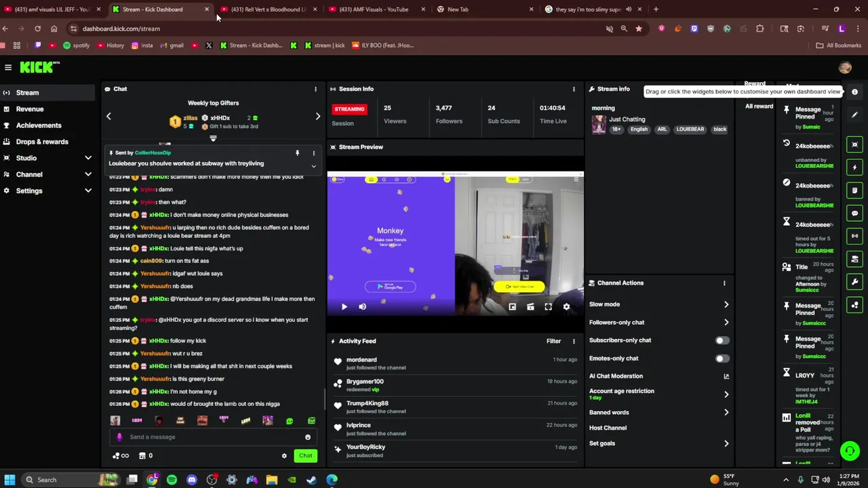Select the broadcast signal widget icon
The width and height of the screenshot is (868, 488).
[x=854, y=236]
